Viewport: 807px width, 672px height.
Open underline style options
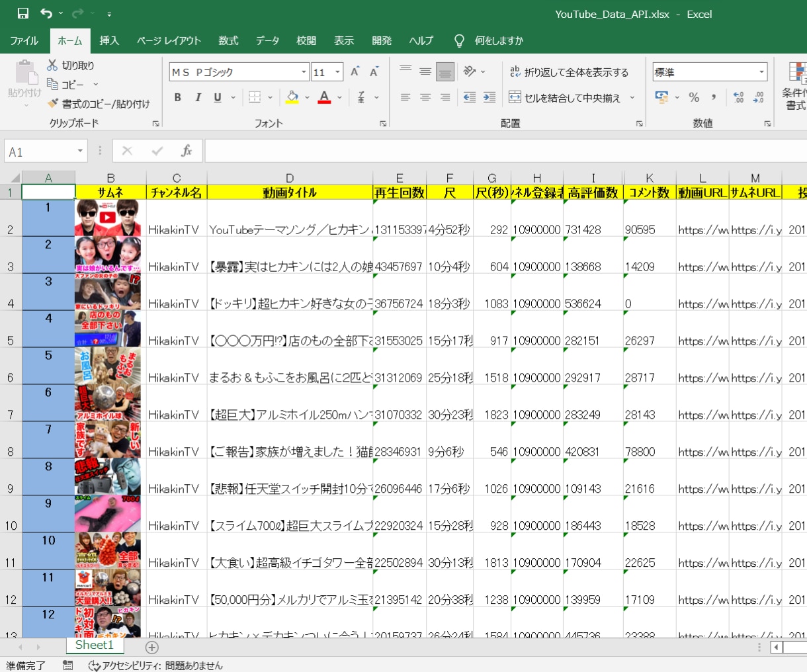233,98
